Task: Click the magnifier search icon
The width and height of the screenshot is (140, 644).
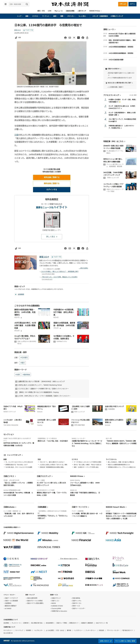Action: click(x=27, y=4)
